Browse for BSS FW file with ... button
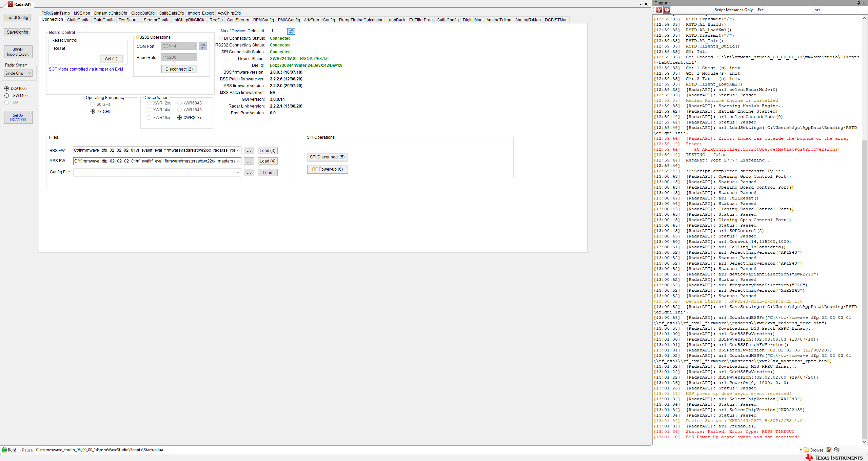Viewport: 868px width, 461px height. [x=249, y=151]
